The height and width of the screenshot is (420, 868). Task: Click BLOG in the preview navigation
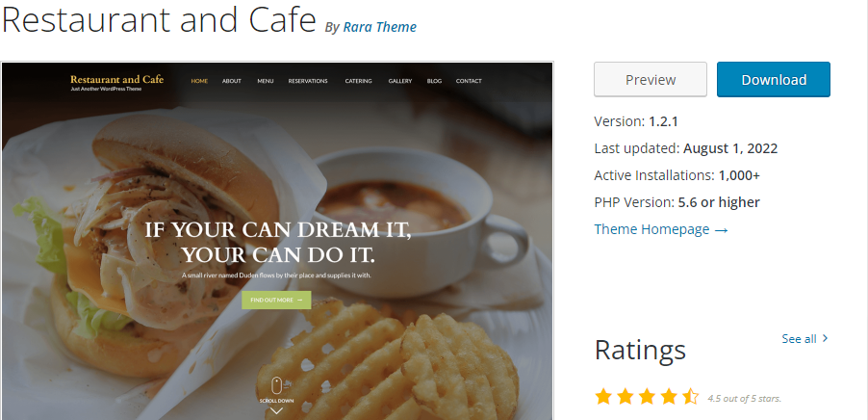point(434,81)
